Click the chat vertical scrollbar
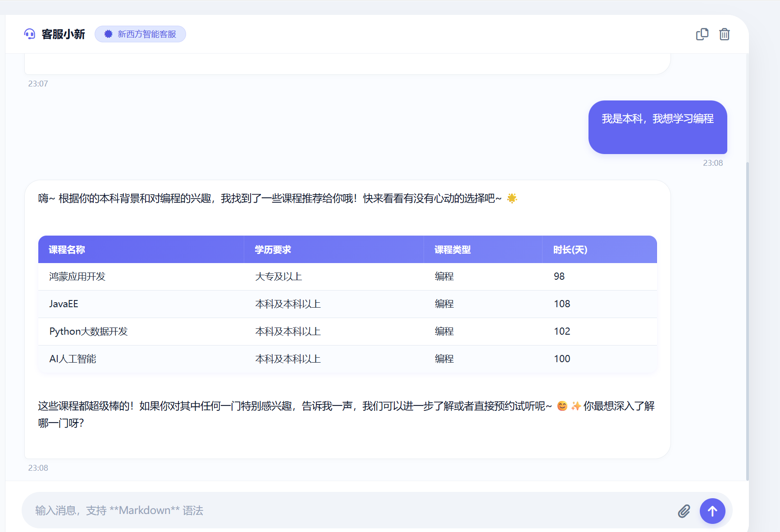Viewport: 780px width, 532px height. 748,321
